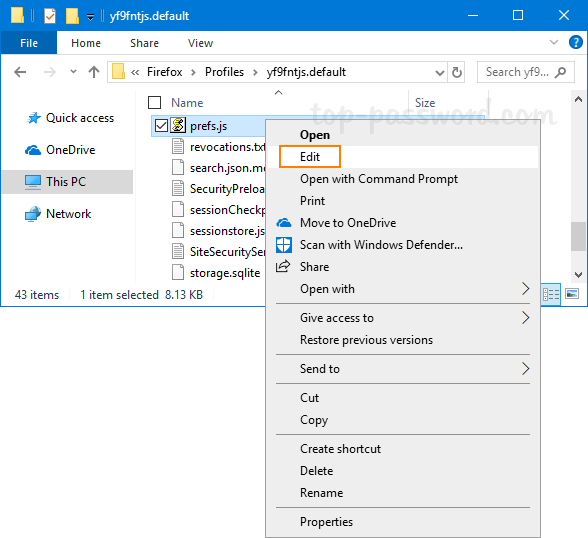The image size is (588, 538).
Task: Tick the select-all checkbox beside Name
Action: click(x=154, y=102)
